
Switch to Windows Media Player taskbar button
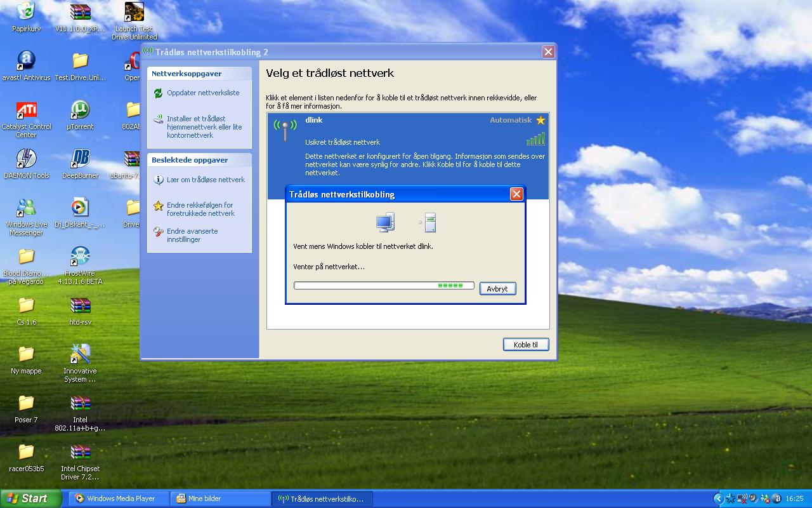pyautogui.click(x=119, y=498)
